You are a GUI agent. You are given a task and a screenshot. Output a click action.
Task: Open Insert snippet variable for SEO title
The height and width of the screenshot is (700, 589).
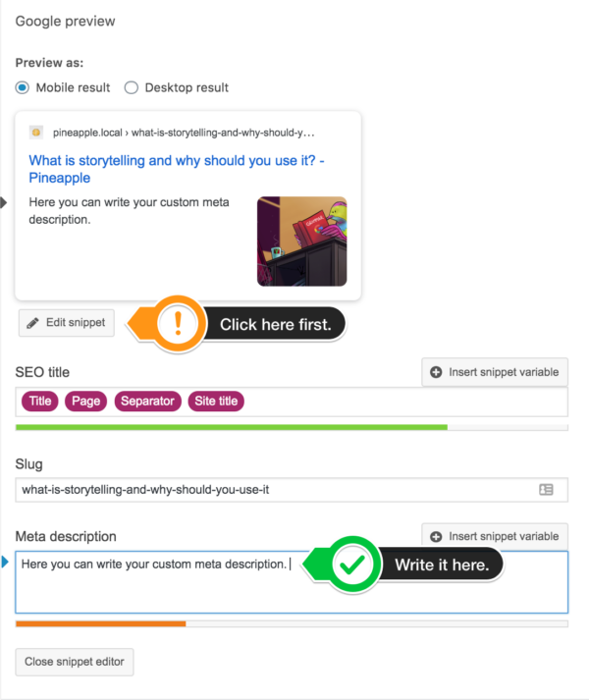(495, 372)
